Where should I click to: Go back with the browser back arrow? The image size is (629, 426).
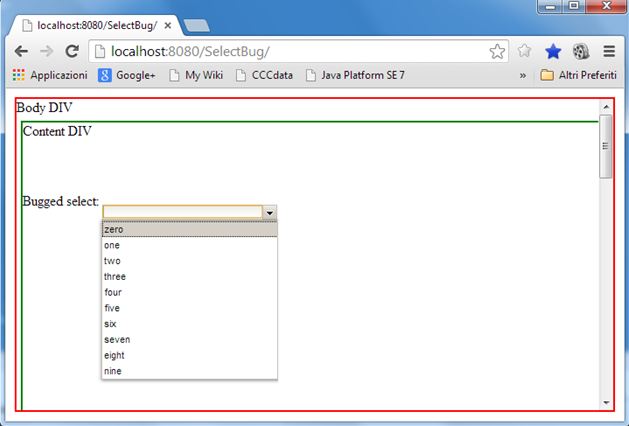(x=21, y=51)
